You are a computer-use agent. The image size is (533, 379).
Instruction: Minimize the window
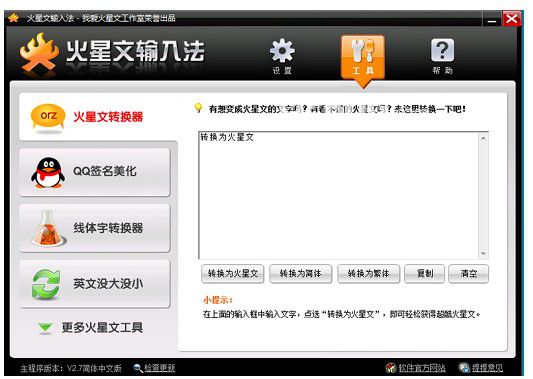pyautogui.click(x=492, y=20)
